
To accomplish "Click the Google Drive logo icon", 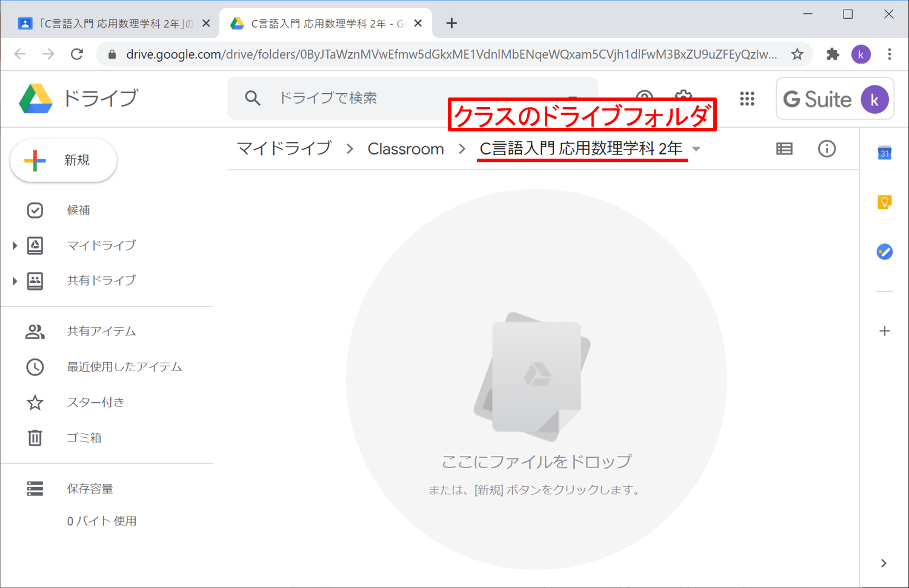I will click(x=35, y=98).
